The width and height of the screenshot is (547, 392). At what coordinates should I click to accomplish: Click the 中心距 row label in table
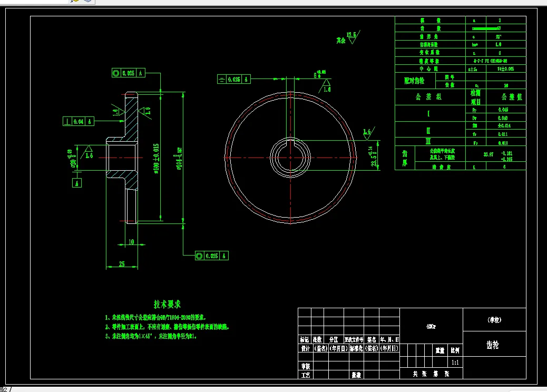click(430, 68)
